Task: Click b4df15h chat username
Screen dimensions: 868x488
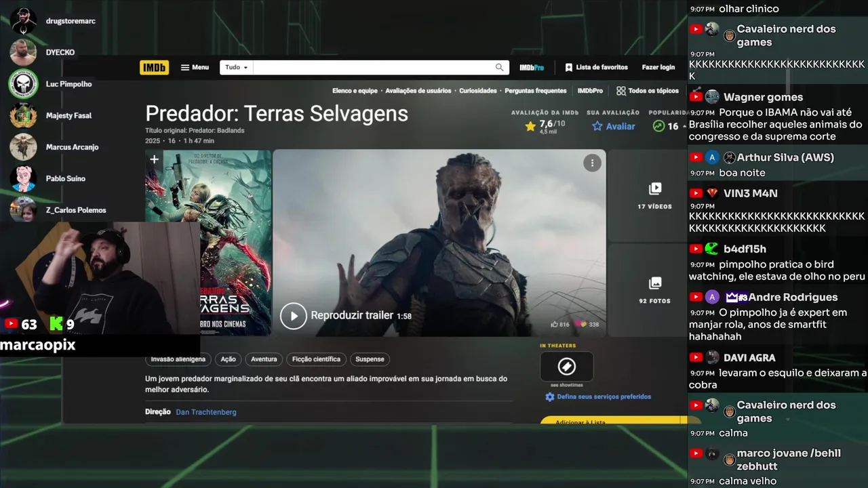Action: tap(745, 249)
